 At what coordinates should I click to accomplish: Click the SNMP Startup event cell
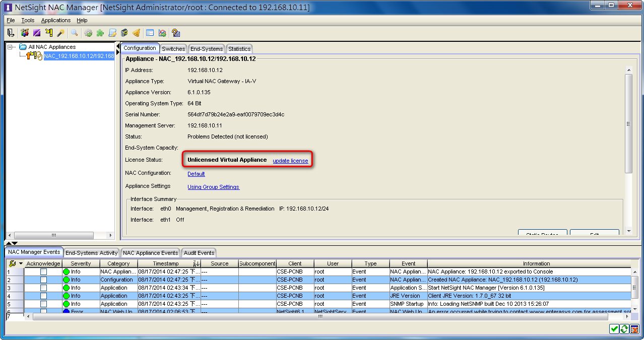click(x=409, y=304)
